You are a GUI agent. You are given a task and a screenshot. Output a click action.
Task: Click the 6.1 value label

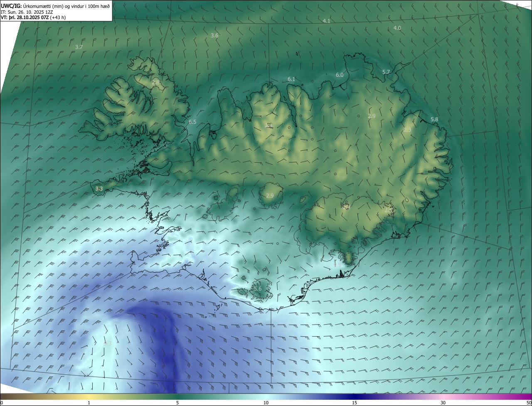291,79
